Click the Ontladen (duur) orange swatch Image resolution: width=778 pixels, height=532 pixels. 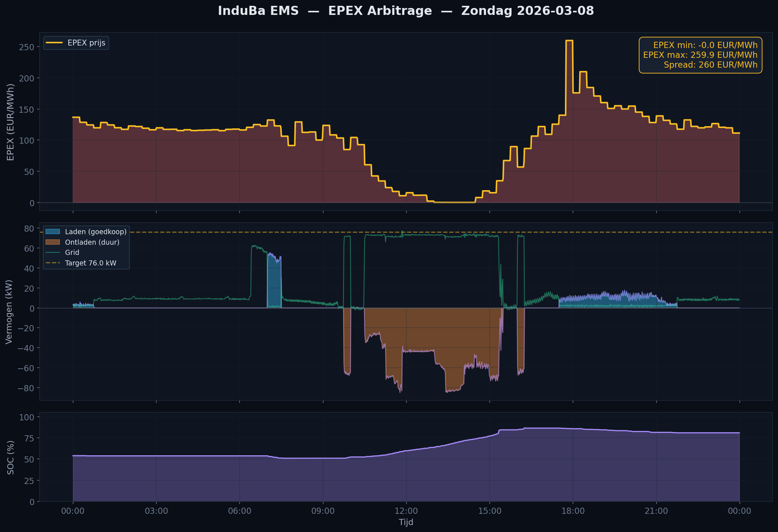coord(53,242)
